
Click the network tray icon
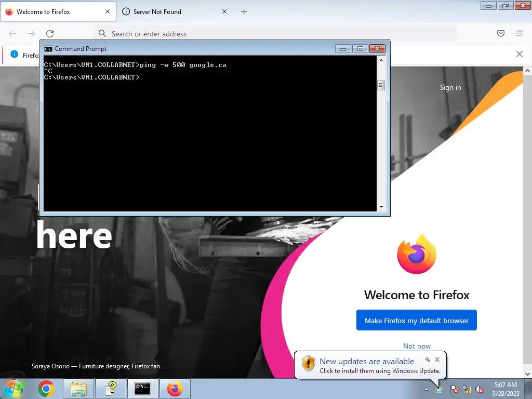[467, 390]
